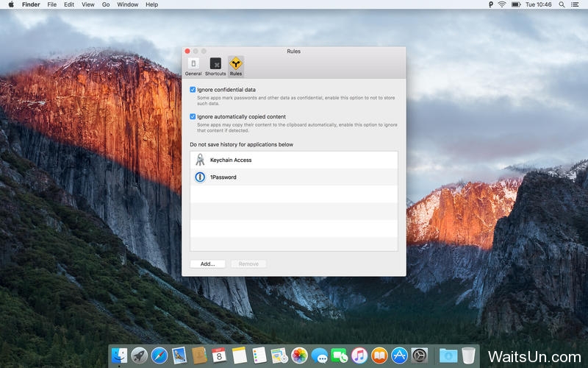Click the battery status icon
588x368 pixels.
pos(516,4)
